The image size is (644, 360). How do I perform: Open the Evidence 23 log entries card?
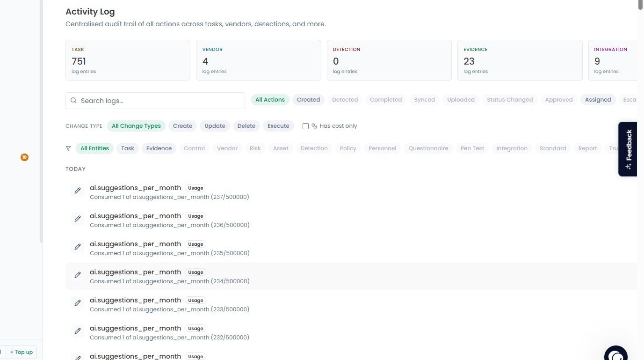click(520, 60)
